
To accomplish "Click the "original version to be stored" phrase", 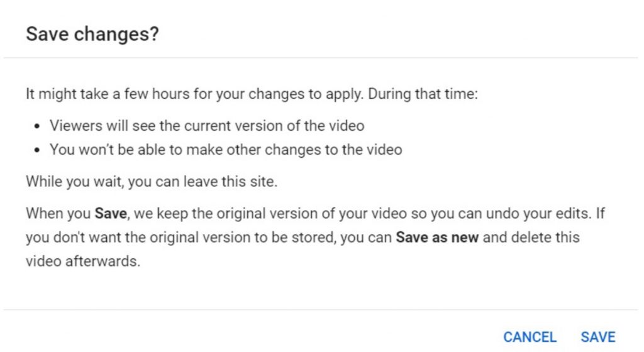I will click(x=208, y=238).
